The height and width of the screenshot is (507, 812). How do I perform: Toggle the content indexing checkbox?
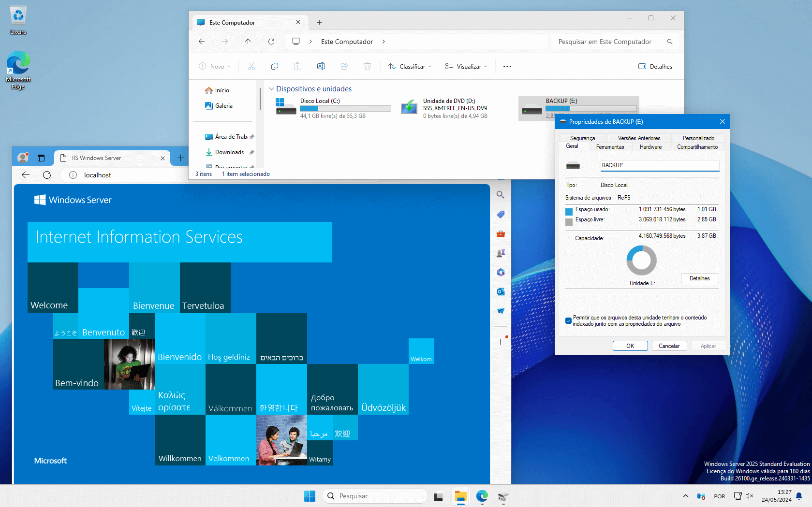point(568,320)
